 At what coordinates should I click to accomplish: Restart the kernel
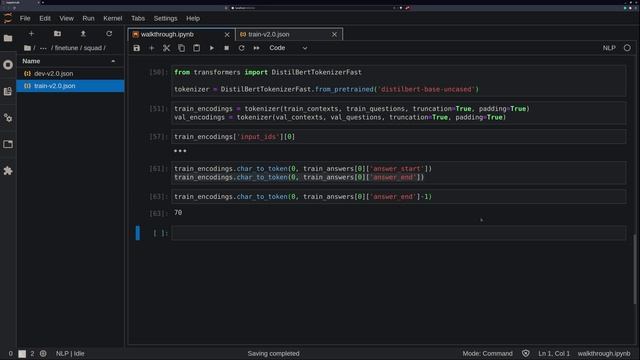pos(242,48)
